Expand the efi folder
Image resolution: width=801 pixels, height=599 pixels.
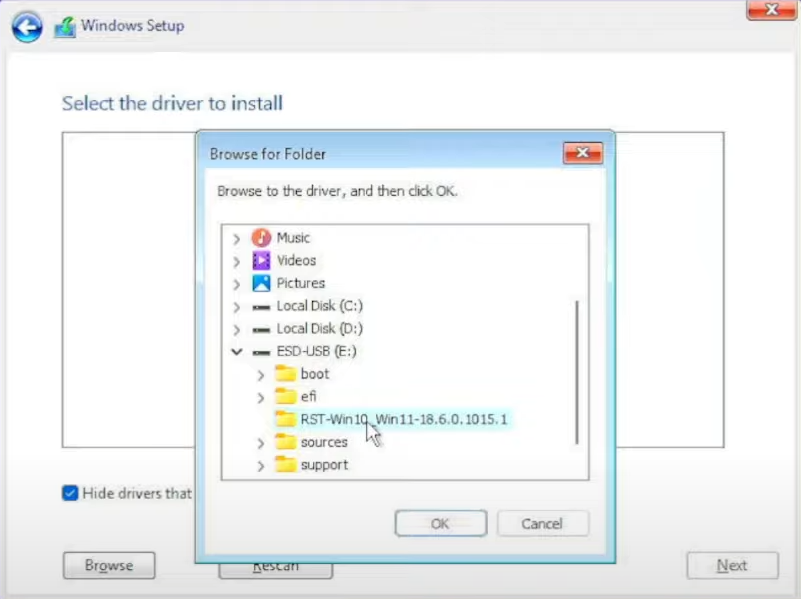(261, 397)
